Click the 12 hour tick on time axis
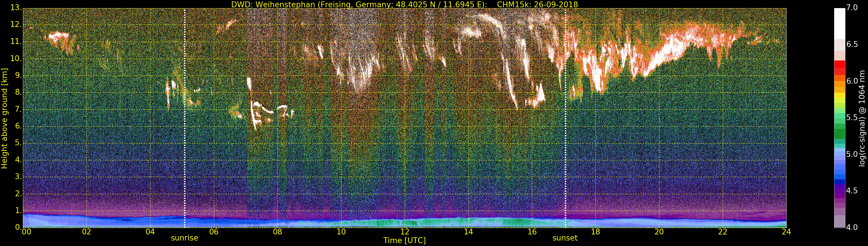The height and width of the screenshot is (246, 868). [405, 232]
